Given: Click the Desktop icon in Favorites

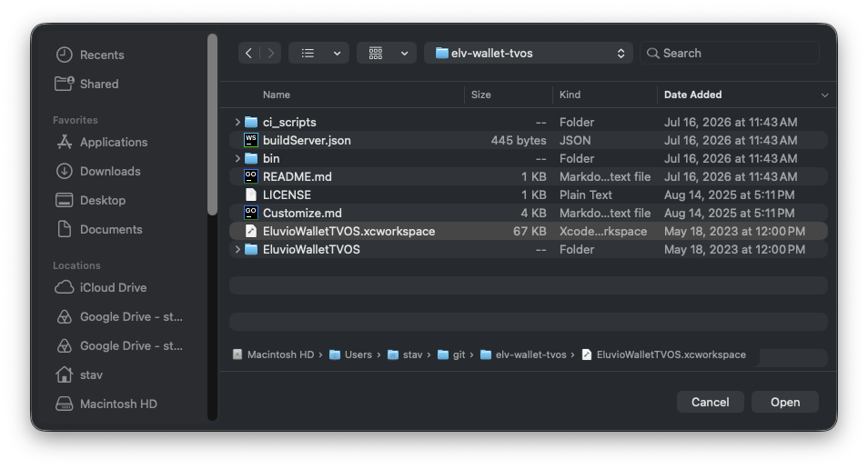Looking at the screenshot, I should (x=65, y=200).
